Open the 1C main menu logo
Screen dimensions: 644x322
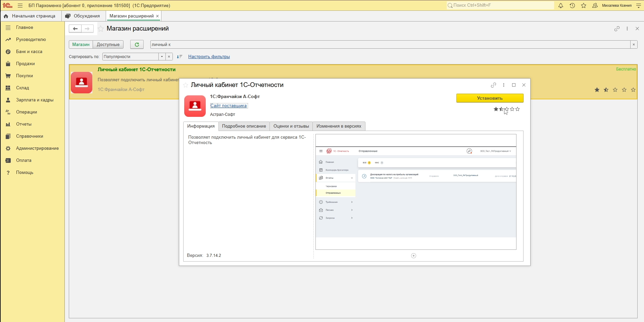7,5
